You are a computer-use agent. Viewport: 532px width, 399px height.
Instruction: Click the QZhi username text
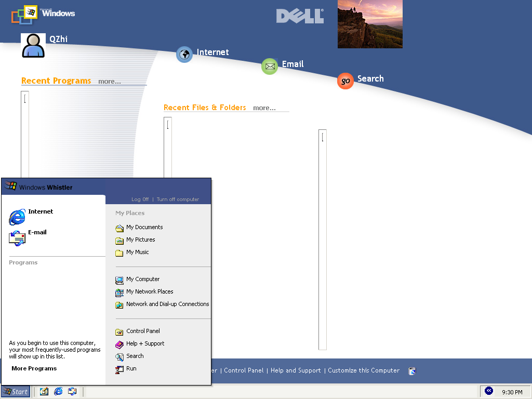(58, 39)
